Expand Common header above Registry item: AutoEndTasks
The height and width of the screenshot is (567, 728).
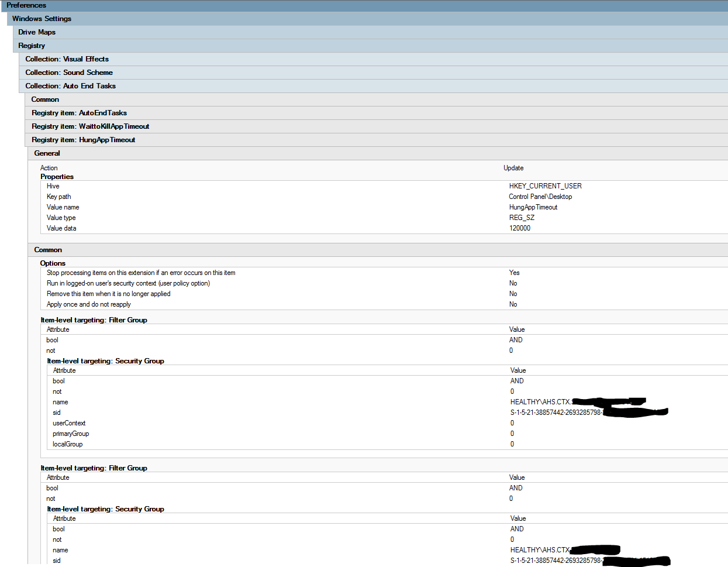45,99
